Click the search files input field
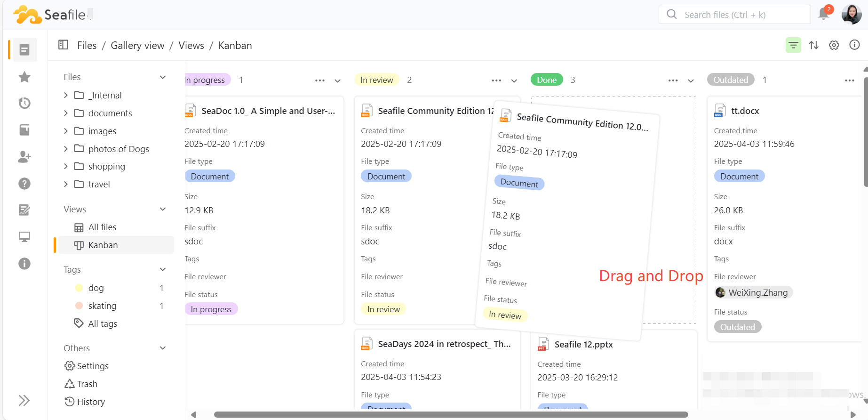 [x=734, y=15]
